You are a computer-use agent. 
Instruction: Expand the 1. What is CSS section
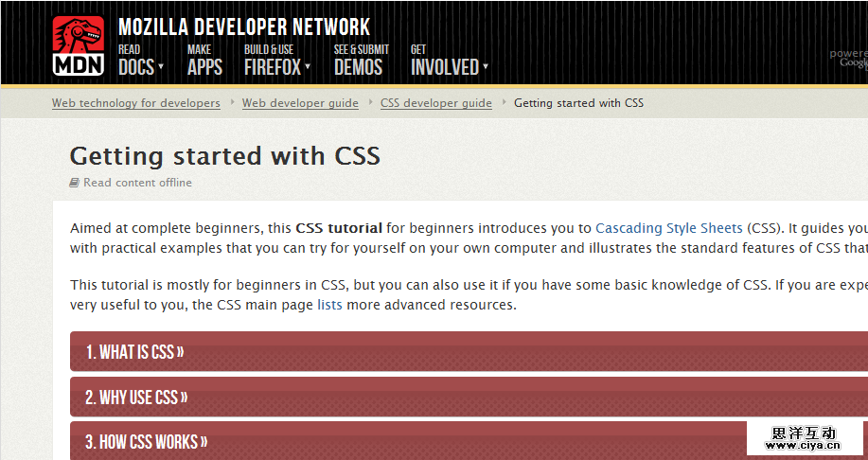[x=134, y=352]
